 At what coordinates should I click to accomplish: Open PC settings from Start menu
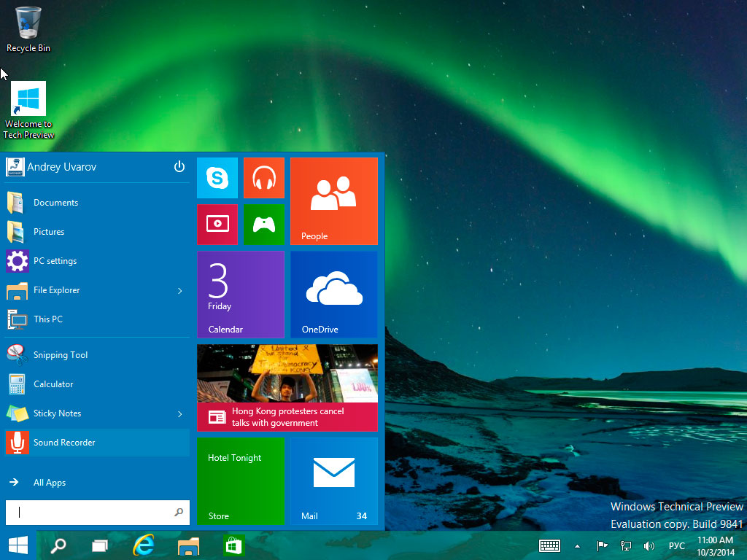pyautogui.click(x=55, y=261)
